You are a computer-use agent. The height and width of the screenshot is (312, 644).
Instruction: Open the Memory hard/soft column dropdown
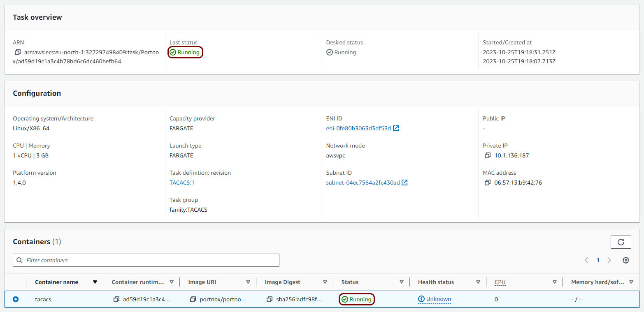(x=631, y=282)
